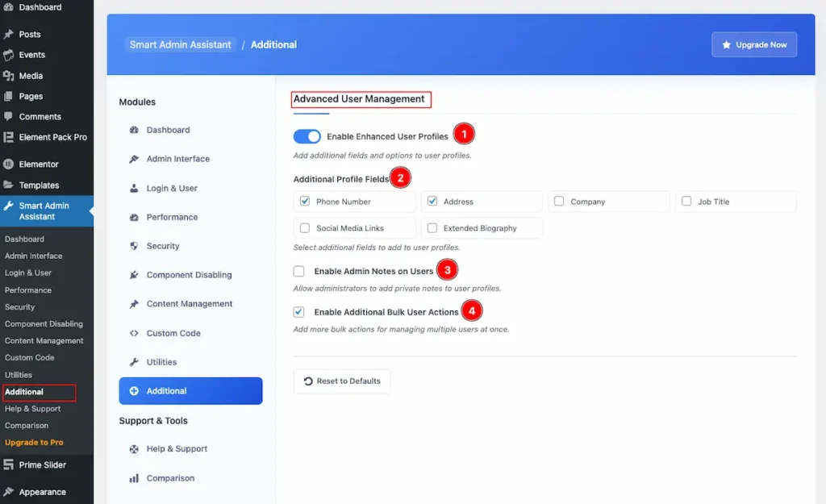Click the Utilities wrench icon in Modules

click(x=135, y=362)
